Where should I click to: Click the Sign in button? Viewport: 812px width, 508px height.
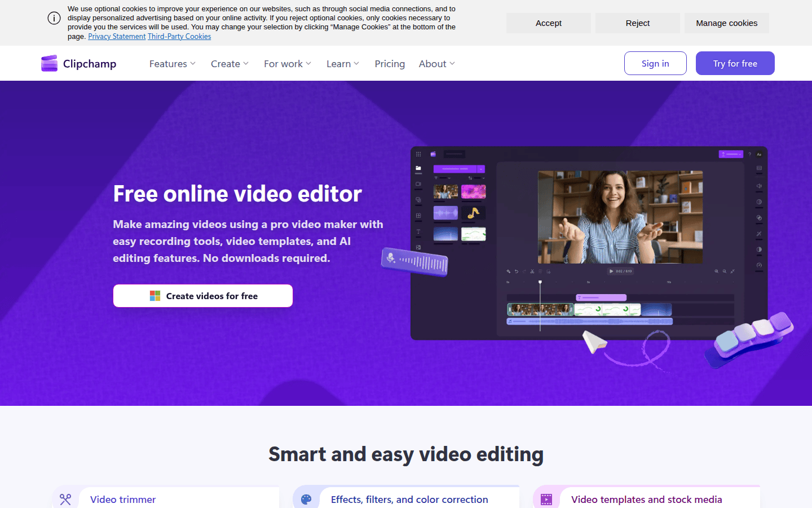[x=655, y=63]
